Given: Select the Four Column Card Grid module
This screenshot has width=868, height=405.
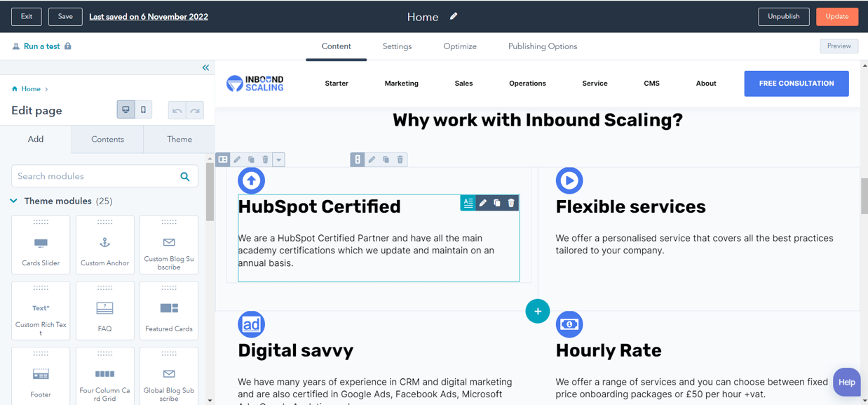Looking at the screenshot, I should (x=104, y=376).
